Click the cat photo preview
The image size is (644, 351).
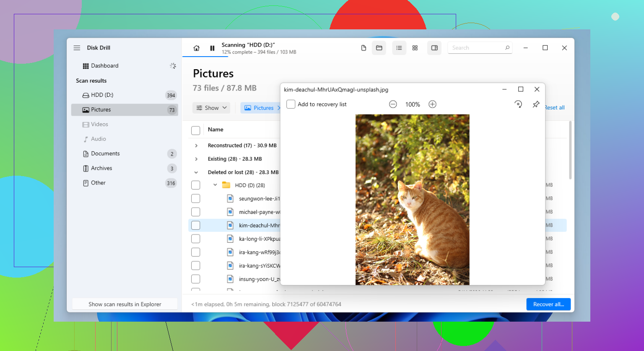coord(413,200)
